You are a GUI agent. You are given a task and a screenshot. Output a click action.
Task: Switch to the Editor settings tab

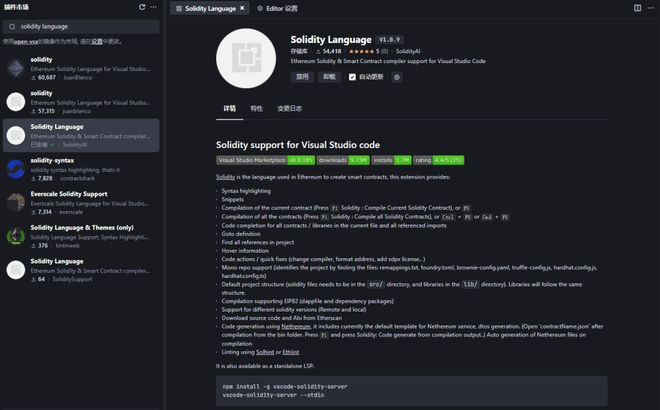click(277, 8)
